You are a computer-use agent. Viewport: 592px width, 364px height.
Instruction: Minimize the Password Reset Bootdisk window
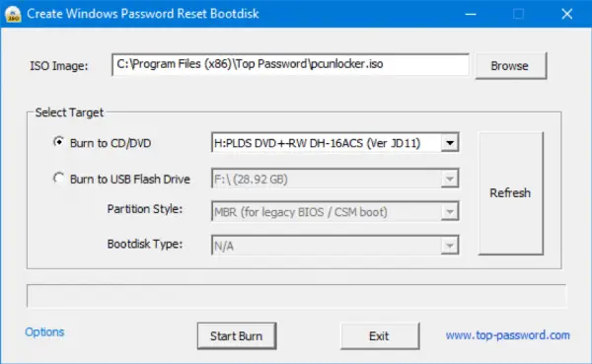[x=471, y=14]
